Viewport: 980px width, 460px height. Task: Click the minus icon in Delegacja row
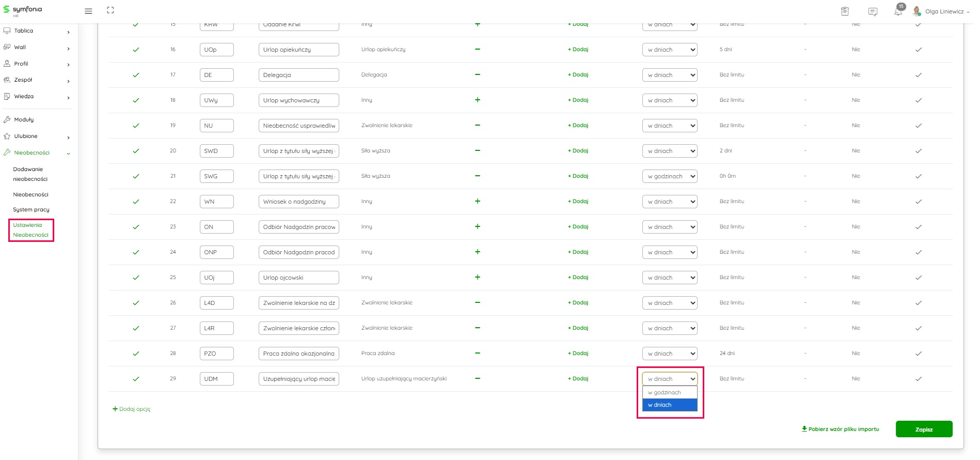478,74
